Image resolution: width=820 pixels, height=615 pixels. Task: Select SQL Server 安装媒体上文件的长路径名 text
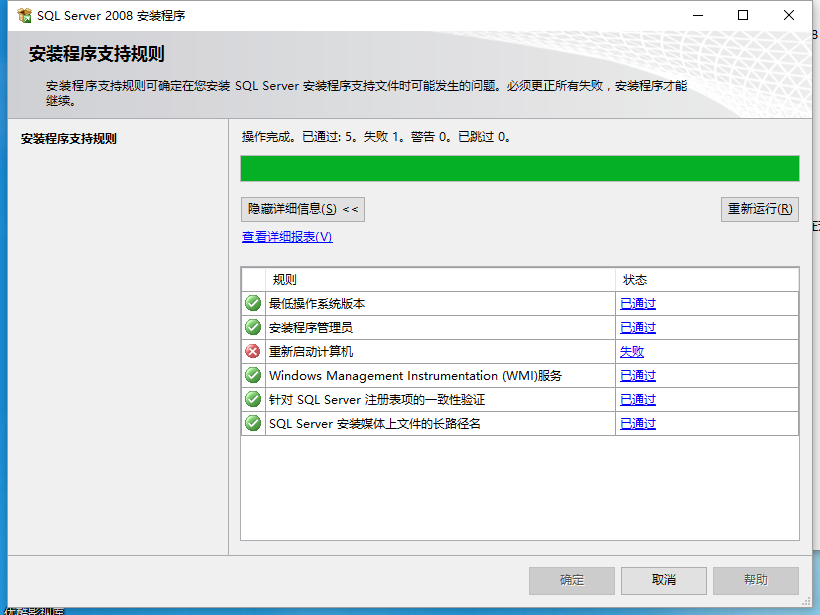[x=374, y=424]
